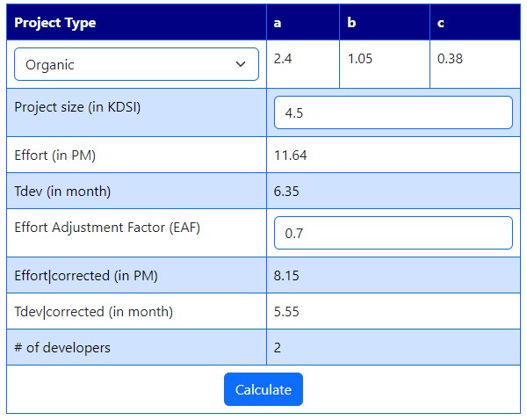This screenshot has width=527, height=420.
Task: Click the Effort result value 11.64
Action: tap(291, 156)
